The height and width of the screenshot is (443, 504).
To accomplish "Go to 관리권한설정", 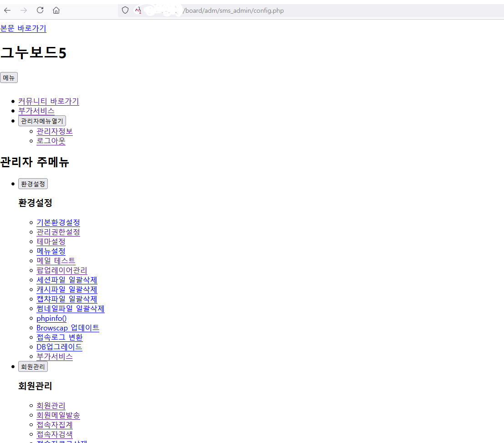I will click(58, 232).
